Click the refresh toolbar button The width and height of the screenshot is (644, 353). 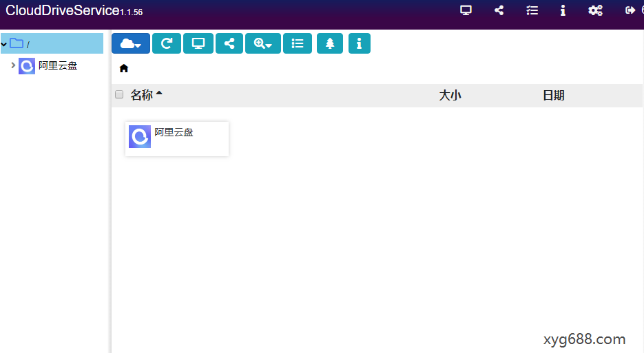pos(167,43)
